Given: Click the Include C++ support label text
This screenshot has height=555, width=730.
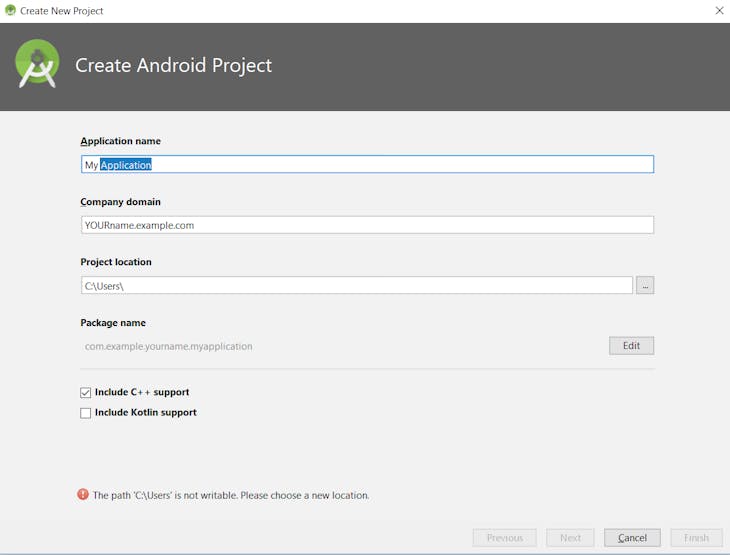Looking at the screenshot, I should [x=142, y=393].
